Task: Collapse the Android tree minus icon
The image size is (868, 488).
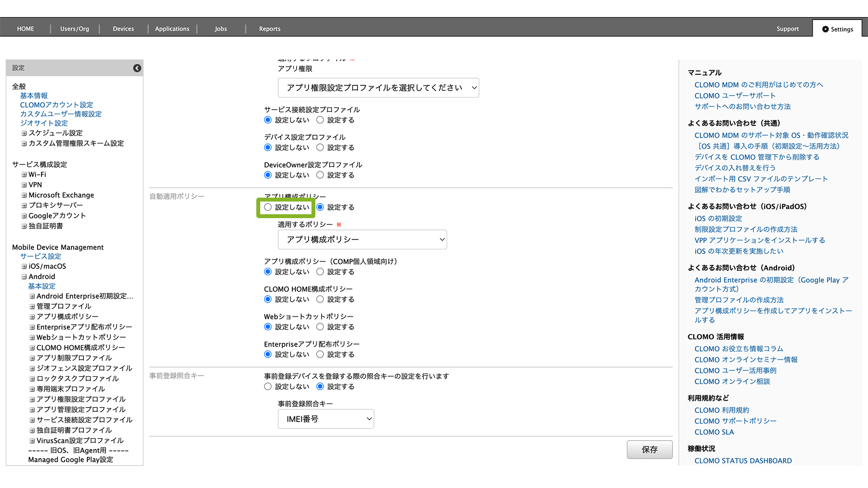Action: (x=24, y=277)
